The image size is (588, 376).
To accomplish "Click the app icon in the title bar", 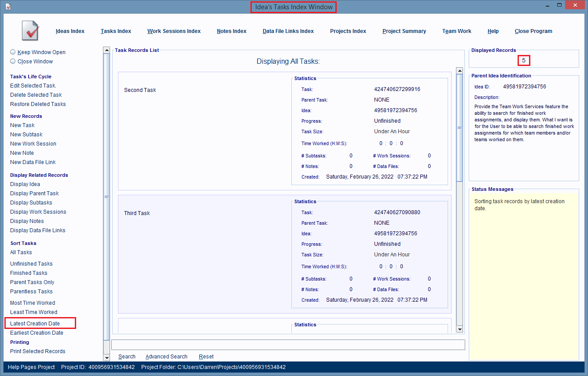I will click(7, 7).
